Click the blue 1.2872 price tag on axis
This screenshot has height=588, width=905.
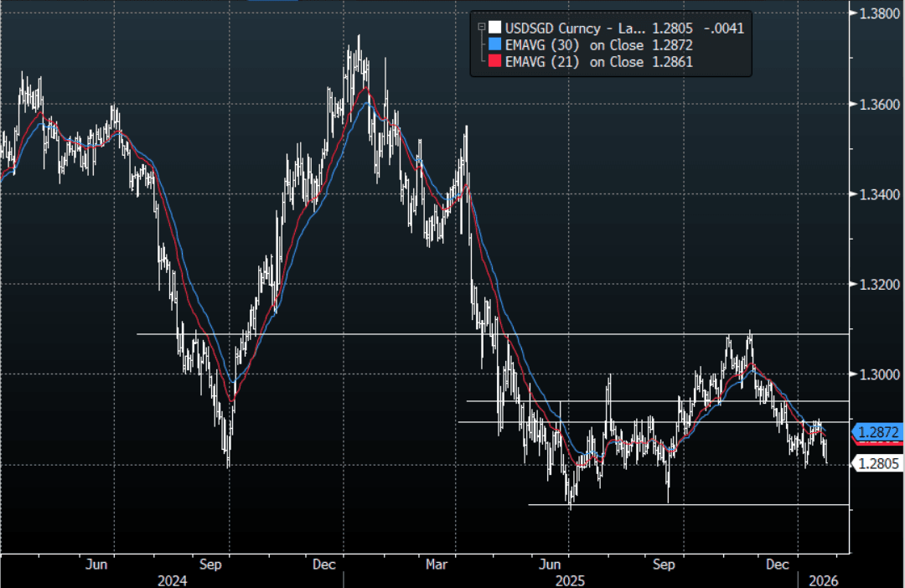876,432
